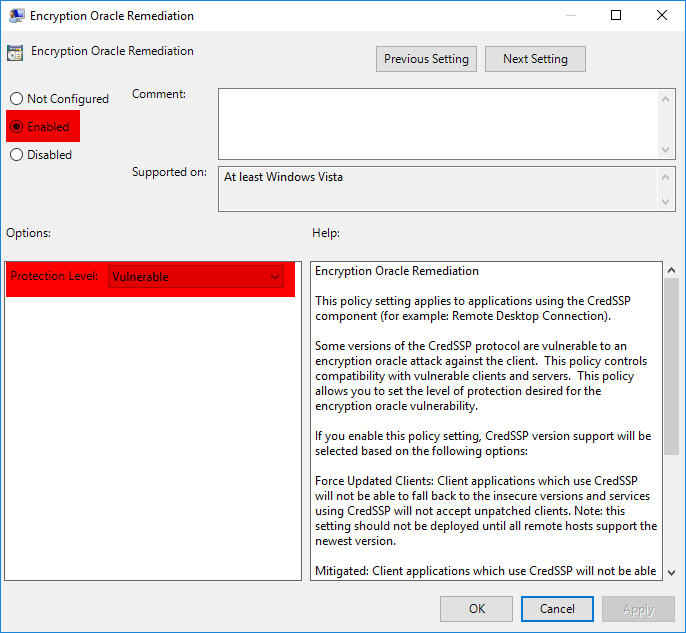The height and width of the screenshot is (633, 686).
Task: Click the Apply button
Action: click(638, 609)
